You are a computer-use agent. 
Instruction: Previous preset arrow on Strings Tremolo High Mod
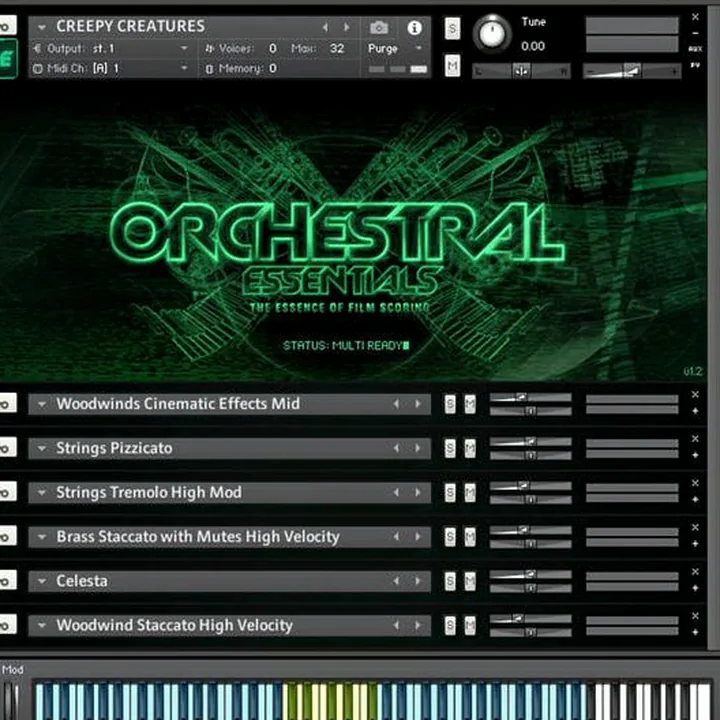(x=396, y=492)
